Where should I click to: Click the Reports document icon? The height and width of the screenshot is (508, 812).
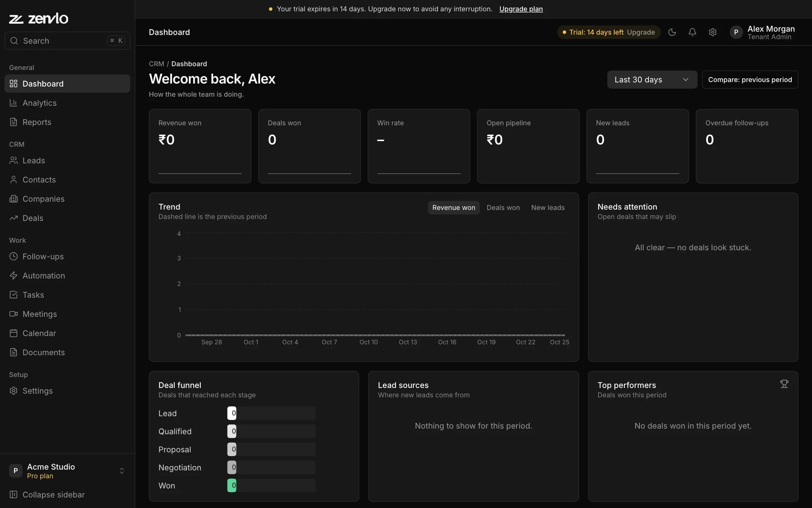(14, 122)
